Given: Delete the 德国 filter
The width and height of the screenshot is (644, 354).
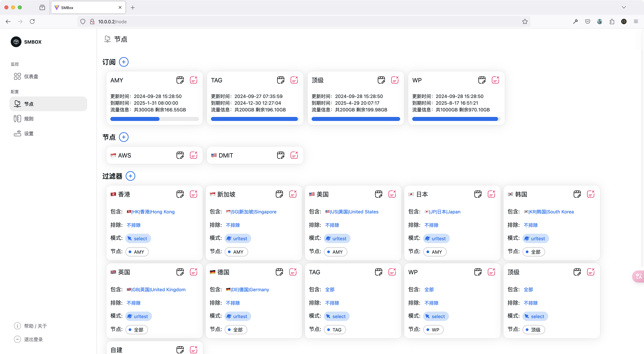Looking at the screenshot, I should click(x=293, y=272).
